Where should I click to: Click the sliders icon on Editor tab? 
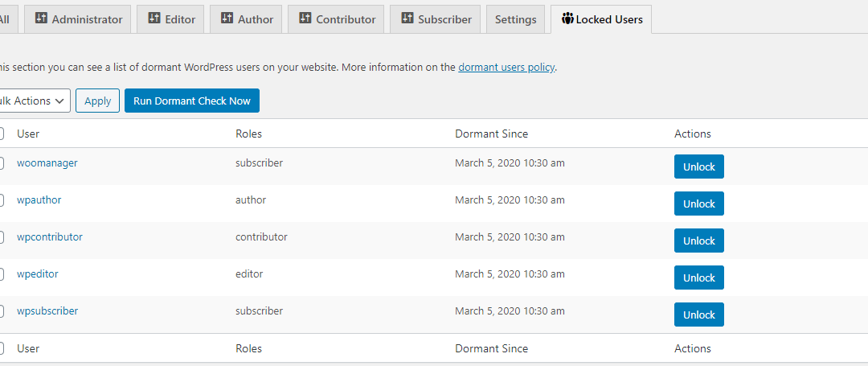coord(154,19)
